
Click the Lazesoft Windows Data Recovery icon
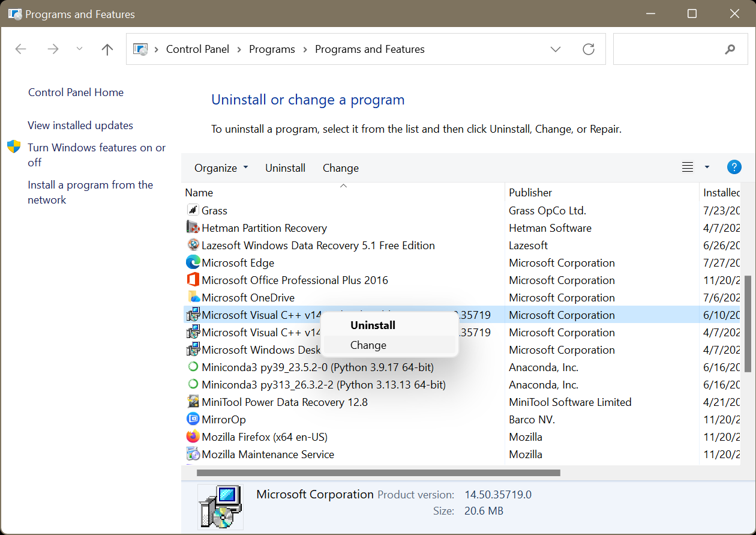[193, 245]
